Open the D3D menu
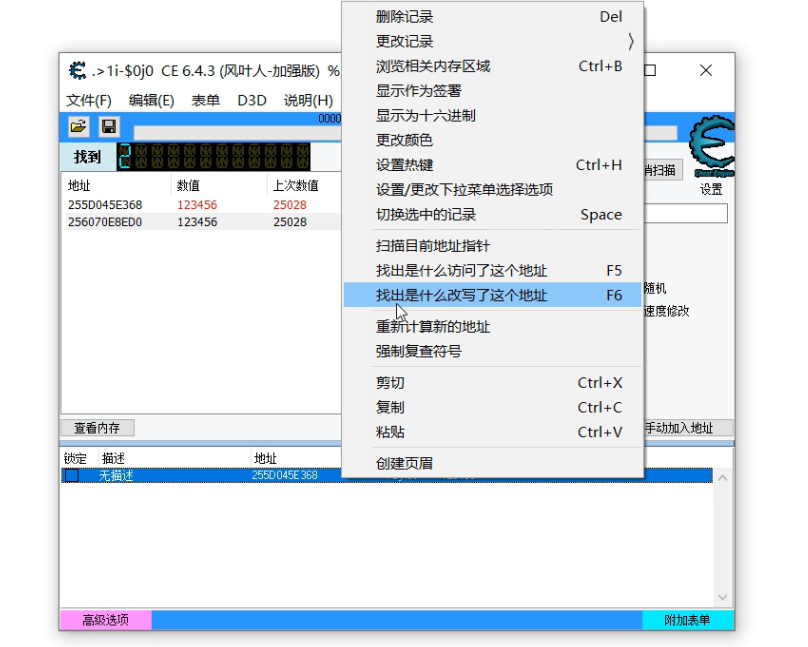Image resolution: width=808 pixels, height=647 pixels. [251, 100]
